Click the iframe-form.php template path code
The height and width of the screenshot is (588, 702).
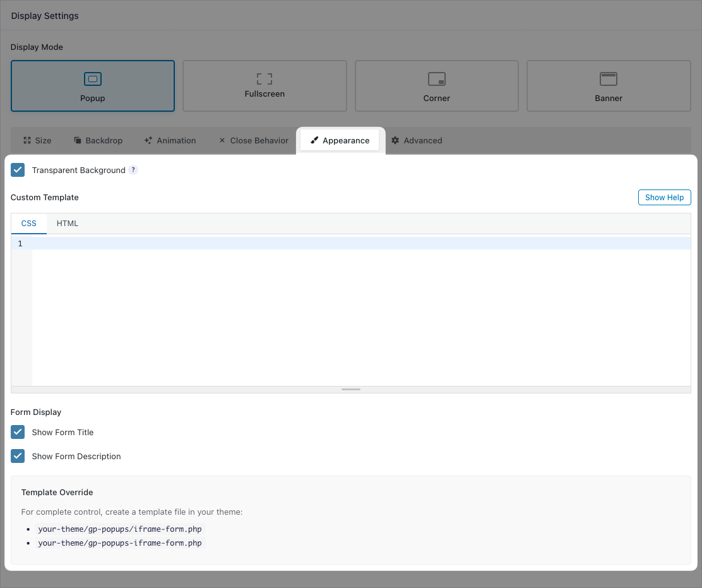pos(120,529)
